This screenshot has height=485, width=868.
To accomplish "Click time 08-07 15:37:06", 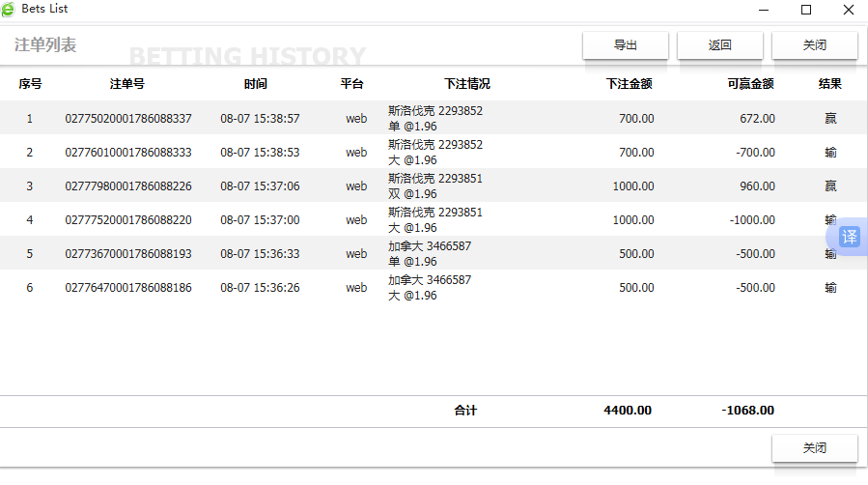I will click(x=260, y=186).
